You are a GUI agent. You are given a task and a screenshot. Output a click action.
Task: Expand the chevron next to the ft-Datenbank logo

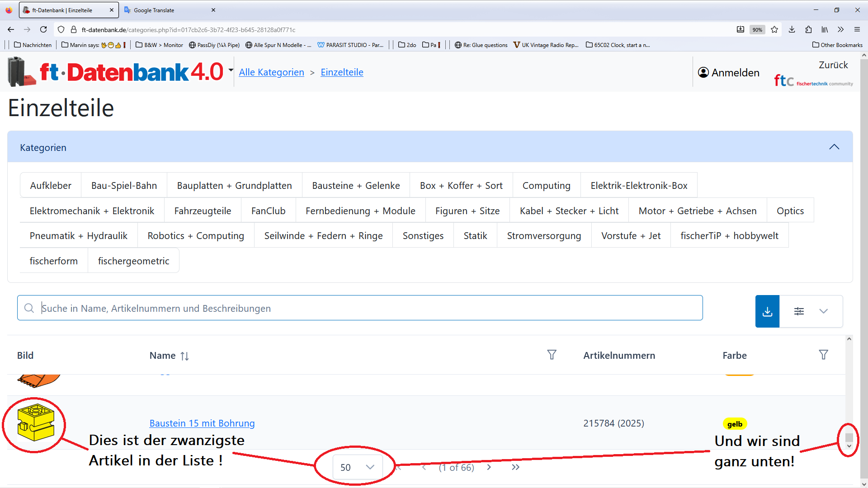[x=231, y=70]
